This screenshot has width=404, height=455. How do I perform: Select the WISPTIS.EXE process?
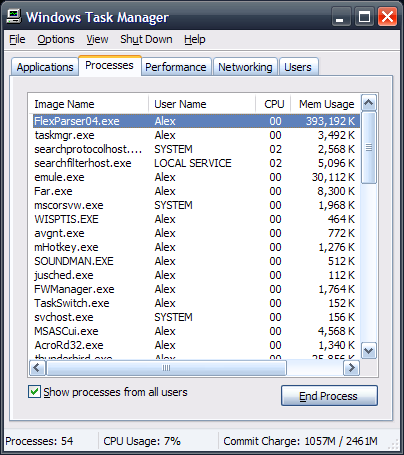[x=196, y=219]
